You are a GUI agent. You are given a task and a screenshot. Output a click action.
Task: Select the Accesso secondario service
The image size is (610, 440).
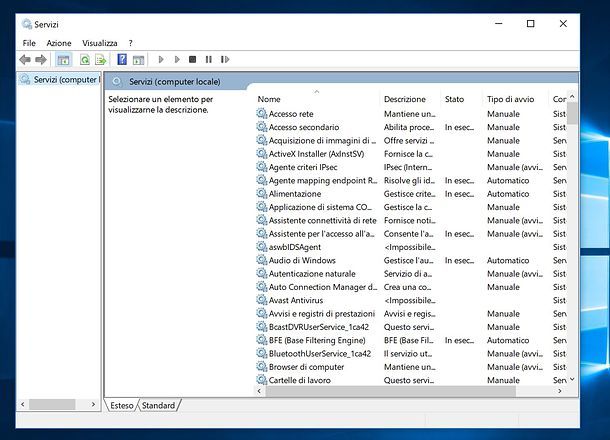304,127
